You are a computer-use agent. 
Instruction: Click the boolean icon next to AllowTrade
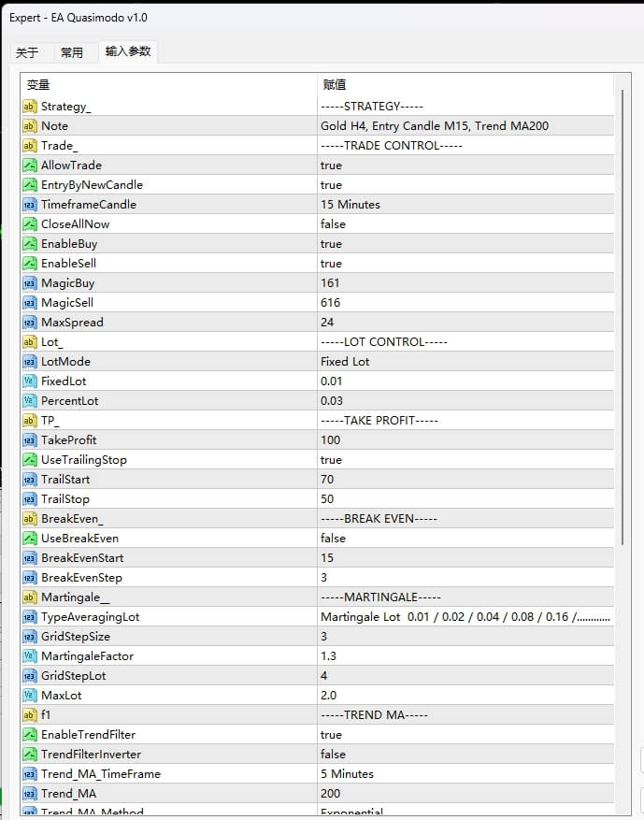pyautogui.click(x=29, y=165)
